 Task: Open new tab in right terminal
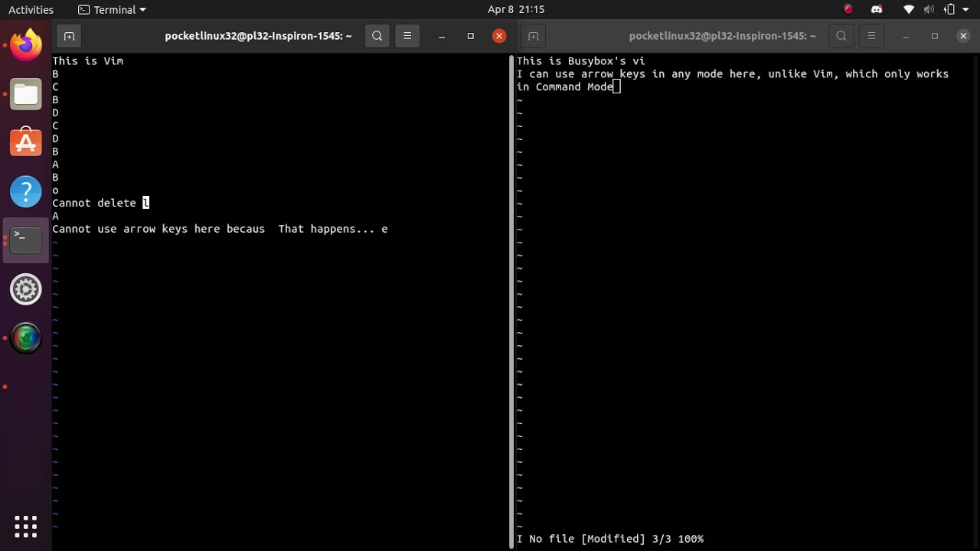(x=533, y=36)
